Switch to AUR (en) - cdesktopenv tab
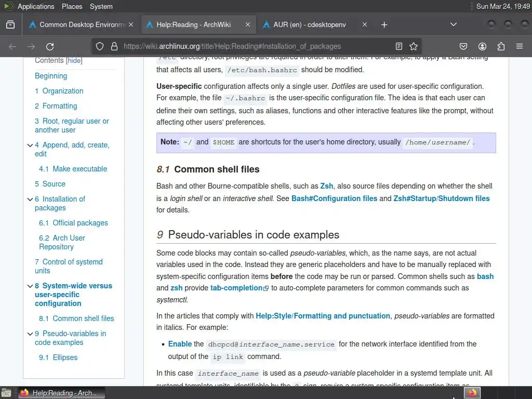This screenshot has height=399, width=532. (315, 25)
